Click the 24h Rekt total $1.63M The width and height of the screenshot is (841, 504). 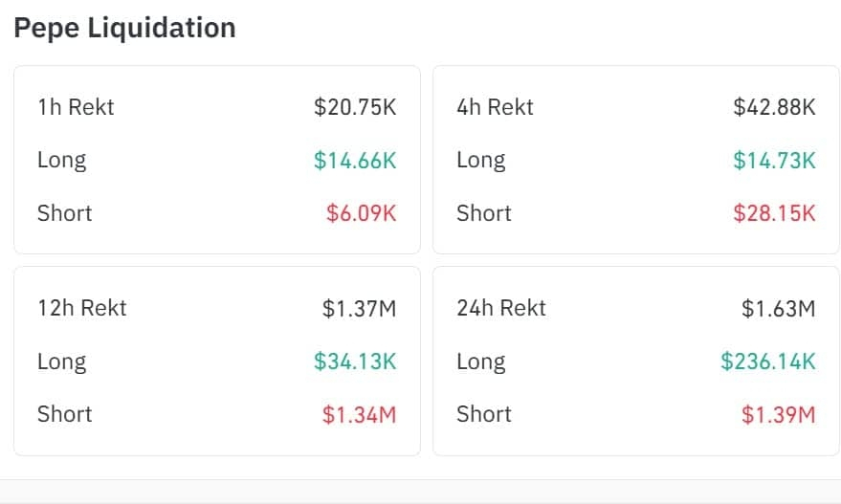778,309
